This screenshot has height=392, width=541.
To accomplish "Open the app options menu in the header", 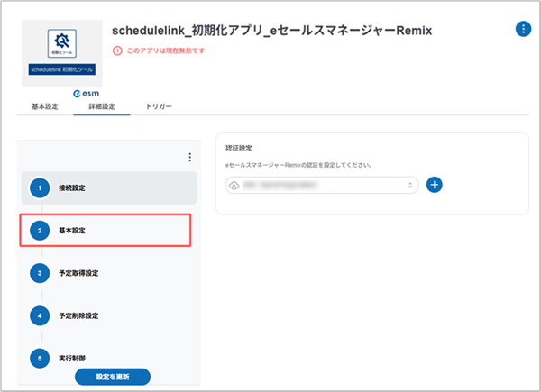I will pyautogui.click(x=523, y=29).
